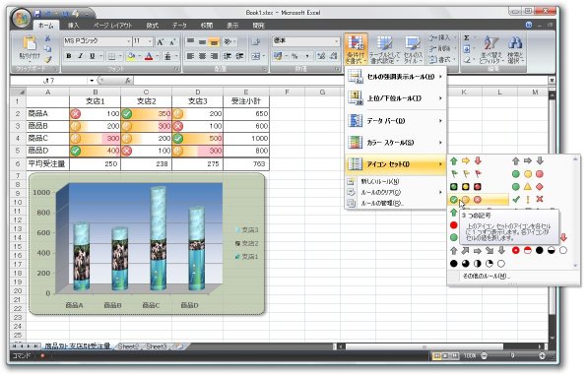The image size is (588, 374).
Task: Open the font size dropdown
Action: click(x=150, y=41)
